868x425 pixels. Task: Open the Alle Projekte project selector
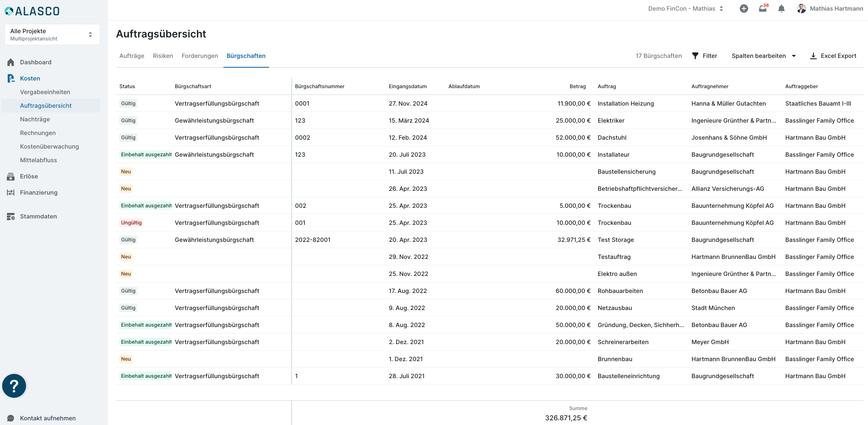52,34
